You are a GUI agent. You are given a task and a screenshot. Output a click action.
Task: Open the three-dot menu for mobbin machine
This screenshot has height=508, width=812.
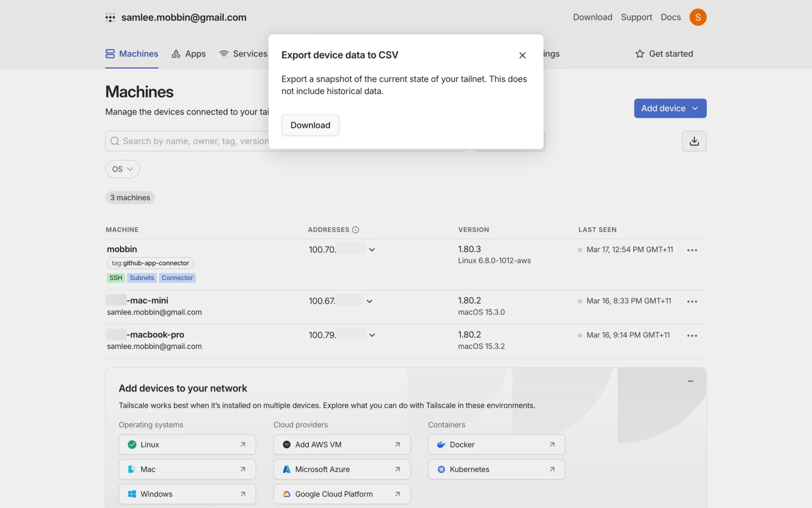pos(692,250)
